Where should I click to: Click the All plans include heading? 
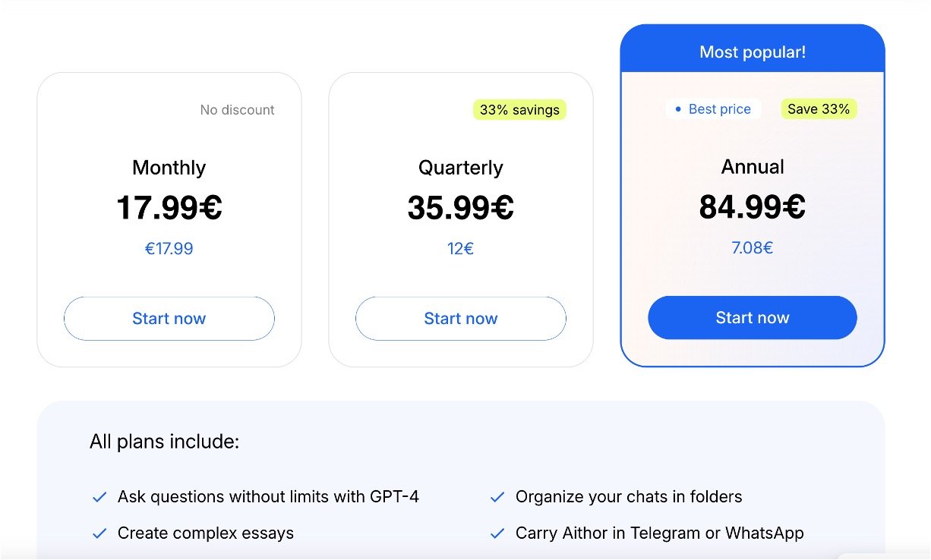pyautogui.click(x=164, y=442)
